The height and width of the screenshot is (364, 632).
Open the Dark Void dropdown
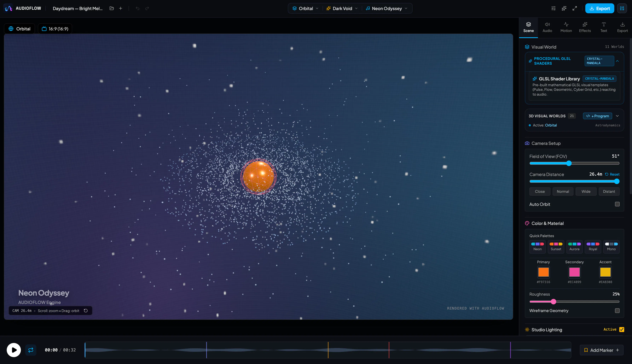(342, 8)
